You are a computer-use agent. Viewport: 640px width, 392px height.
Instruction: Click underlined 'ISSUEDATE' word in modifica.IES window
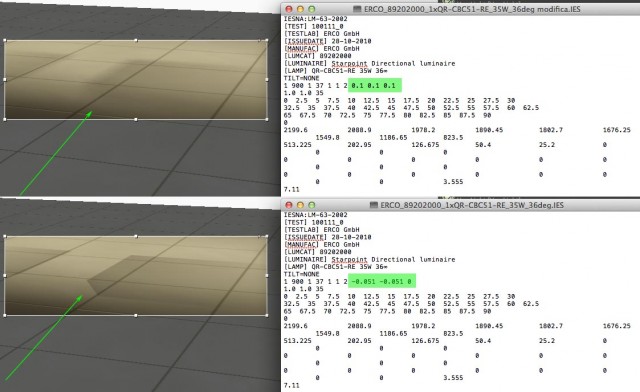coord(305,41)
